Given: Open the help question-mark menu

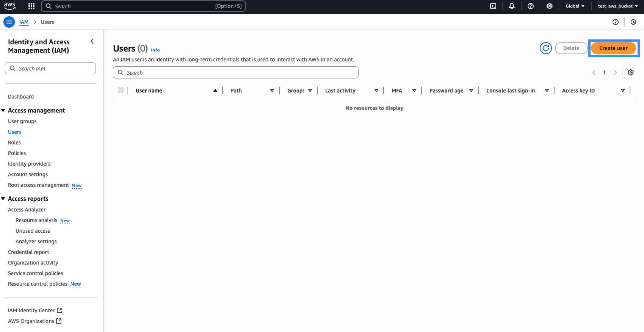Looking at the screenshot, I should pyautogui.click(x=531, y=6).
